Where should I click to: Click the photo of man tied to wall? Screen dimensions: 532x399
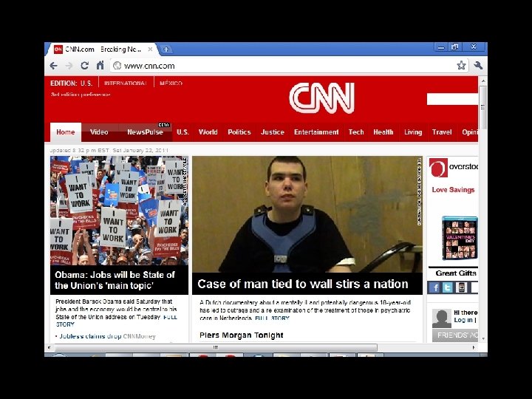[x=307, y=214]
